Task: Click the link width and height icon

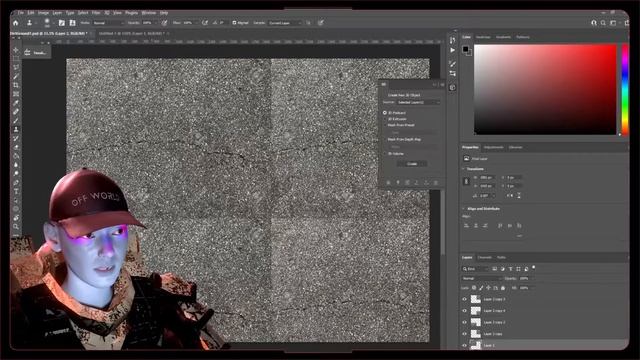Action: pyautogui.click(x=466, y=182)
